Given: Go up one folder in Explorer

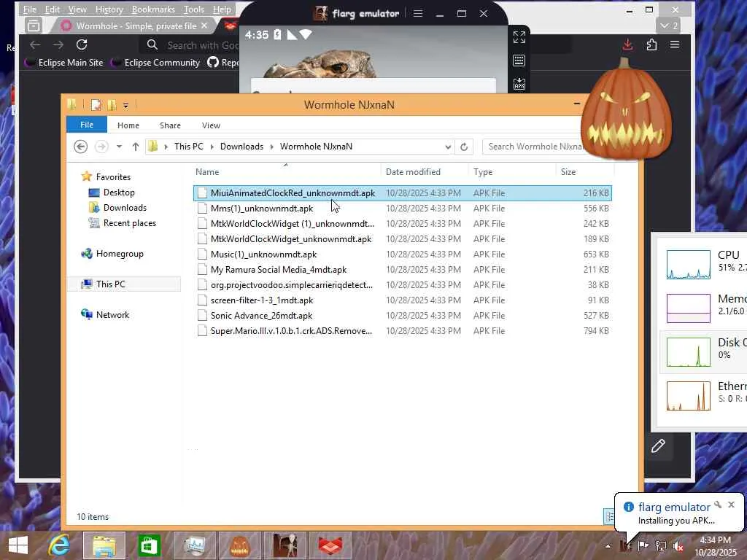Looking at the screenshot, I should click(x=136, y=147).
